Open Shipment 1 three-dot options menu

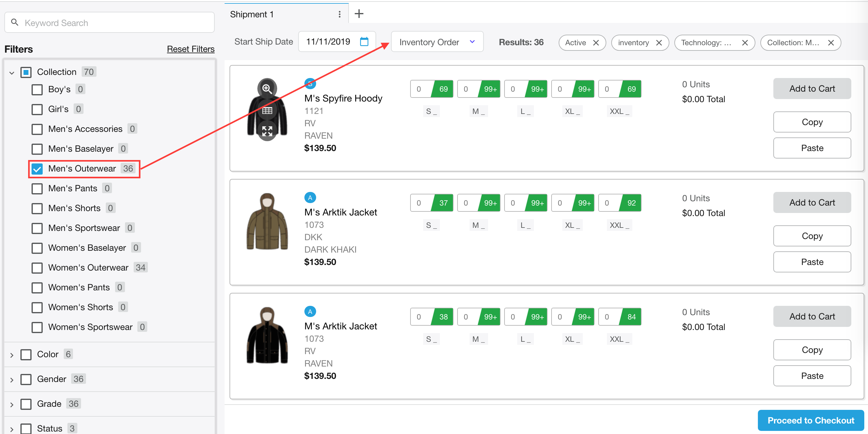point(339,14)
